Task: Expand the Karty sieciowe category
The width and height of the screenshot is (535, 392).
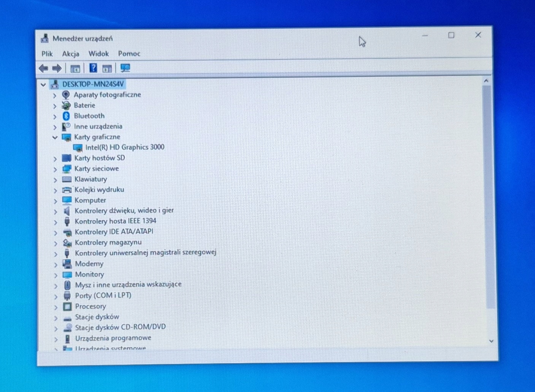Action: (55, 169)
